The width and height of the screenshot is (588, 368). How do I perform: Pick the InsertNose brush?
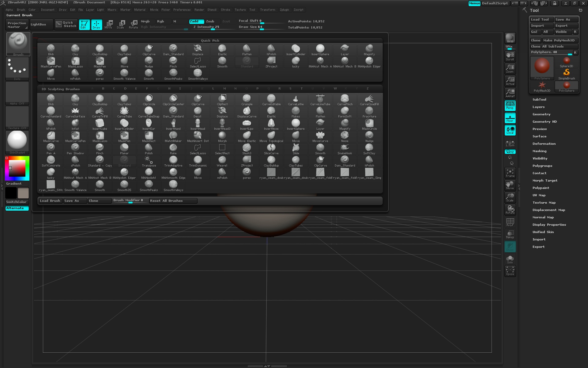pyautogui.click(x=271, y=125)
